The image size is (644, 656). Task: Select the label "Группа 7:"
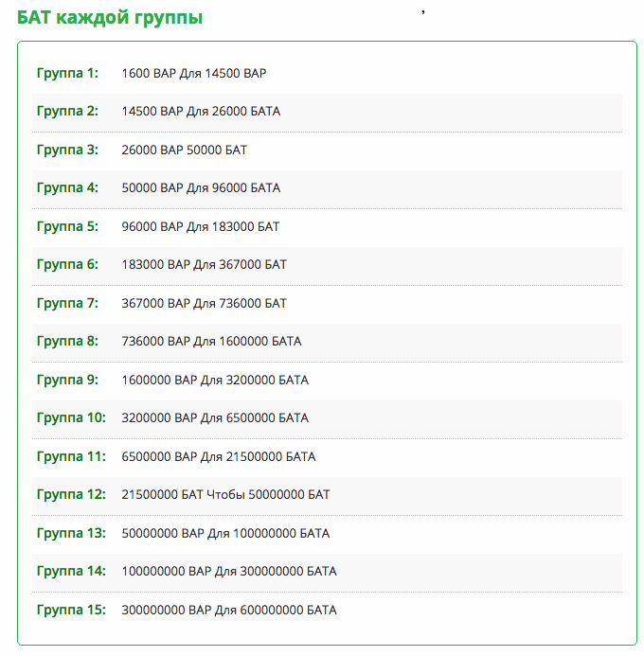(x=67, y=303)
